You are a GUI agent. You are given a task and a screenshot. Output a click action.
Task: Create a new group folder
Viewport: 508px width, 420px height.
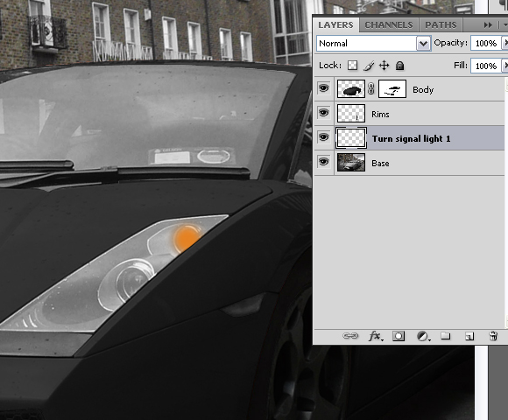pos(446,335)
